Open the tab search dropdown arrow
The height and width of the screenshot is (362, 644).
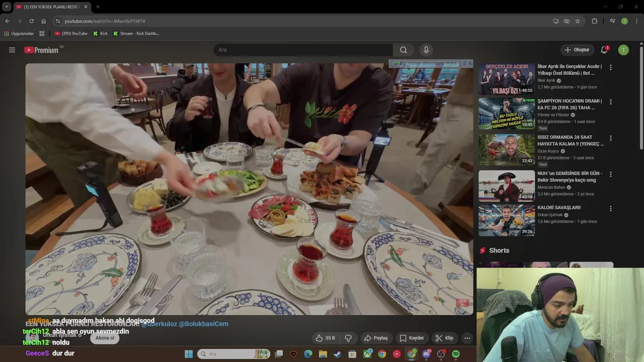[7, 7]
